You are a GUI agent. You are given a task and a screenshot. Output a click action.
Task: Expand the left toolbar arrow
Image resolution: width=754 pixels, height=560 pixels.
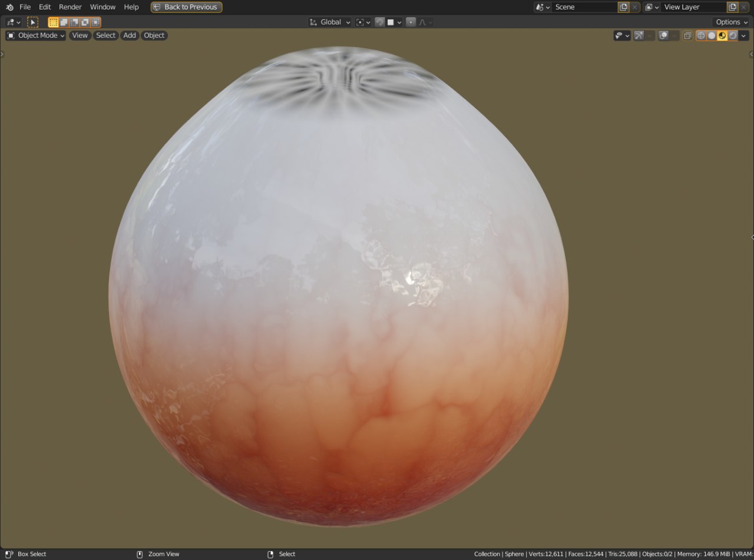tap(2, 54)
